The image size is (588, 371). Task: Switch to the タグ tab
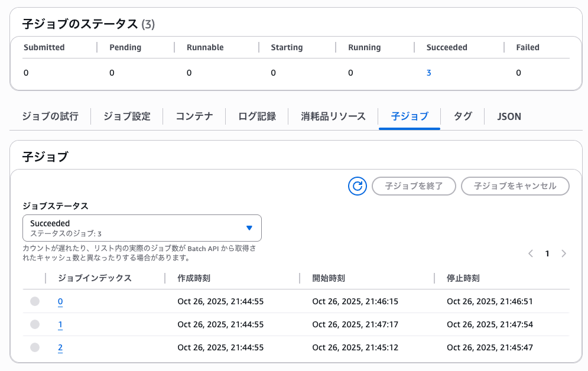pos(463,116)
